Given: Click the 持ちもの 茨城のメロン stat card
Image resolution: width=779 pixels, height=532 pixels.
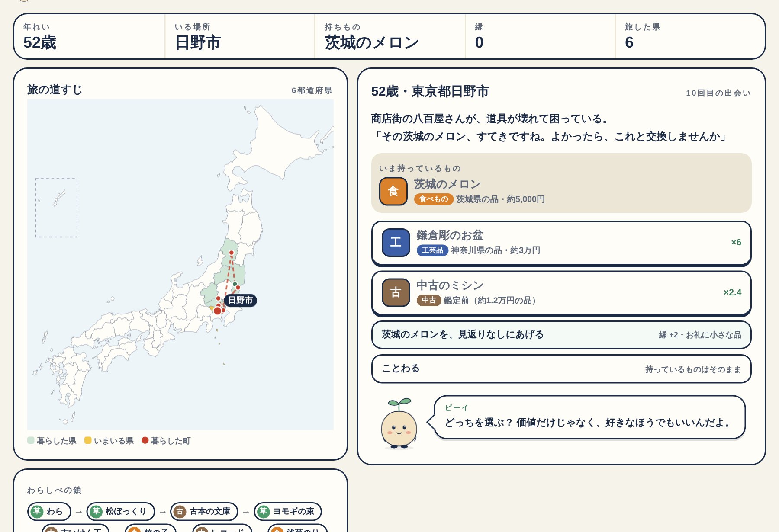Looking at the screenshot, I should pos(390,36).
